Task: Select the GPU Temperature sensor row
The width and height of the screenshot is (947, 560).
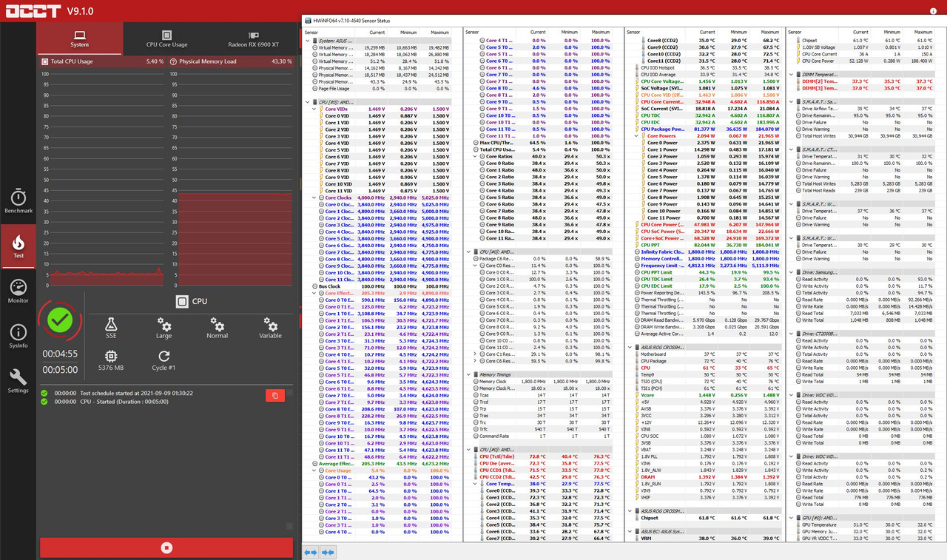Action: point(866,524)
